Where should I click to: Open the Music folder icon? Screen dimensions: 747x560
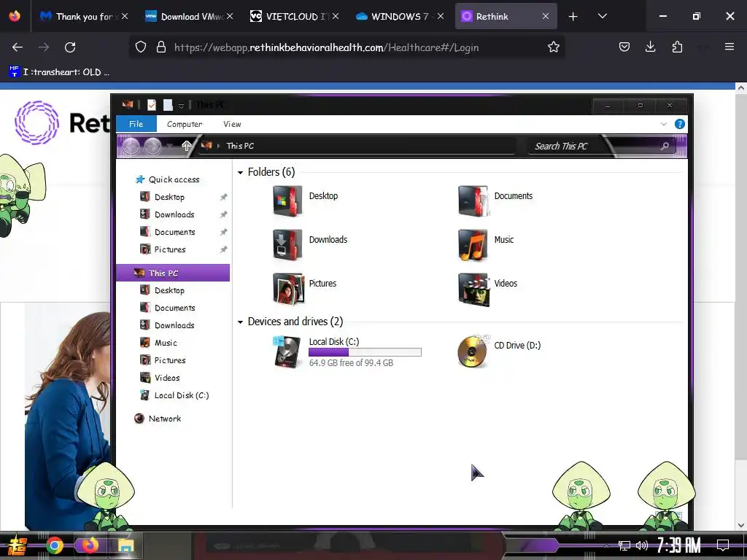coord(473,244)
